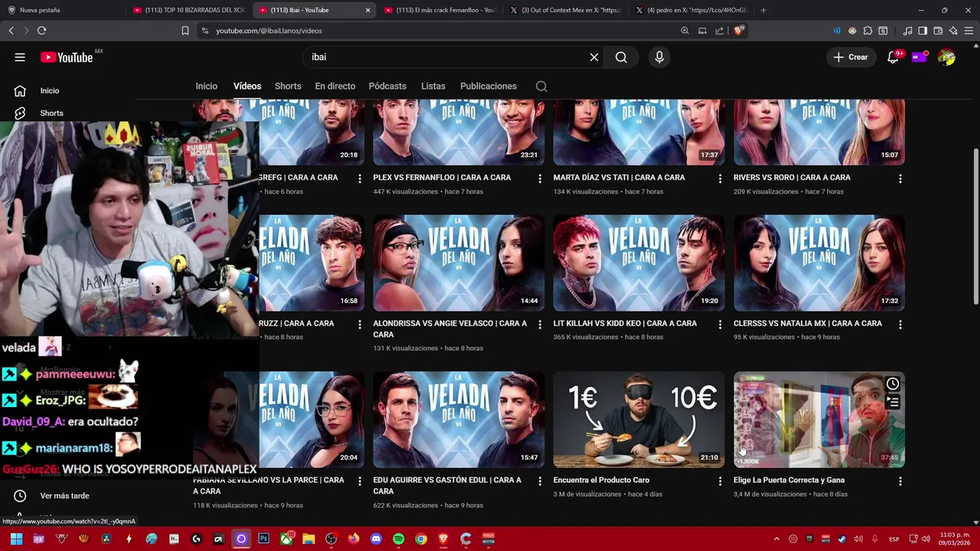980x551 pixels.
Task: Bookmark this page in the address bar
Action: pyautogui.click(x=185, y=31)
